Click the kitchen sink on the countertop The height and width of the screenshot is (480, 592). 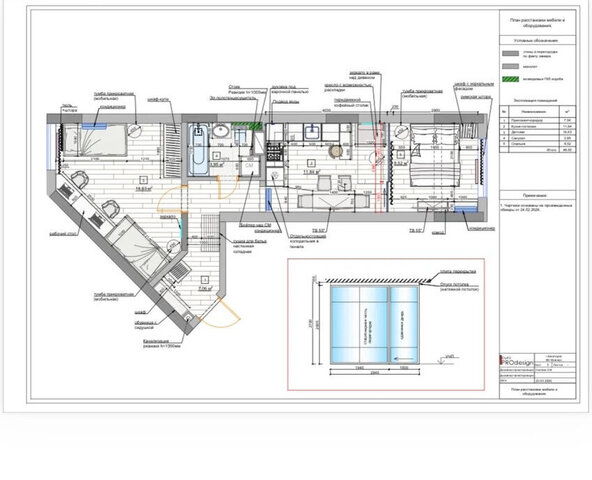(x=312, y=132)
